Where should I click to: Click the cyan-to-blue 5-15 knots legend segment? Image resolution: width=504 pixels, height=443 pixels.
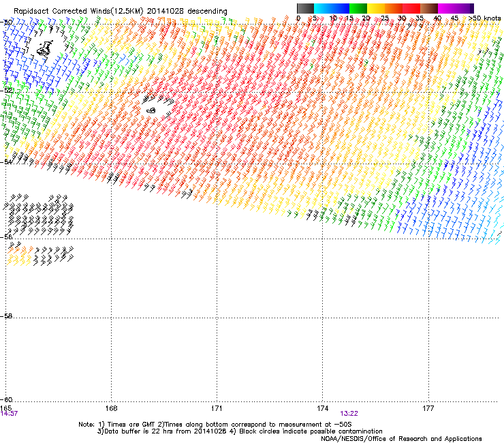332,8
